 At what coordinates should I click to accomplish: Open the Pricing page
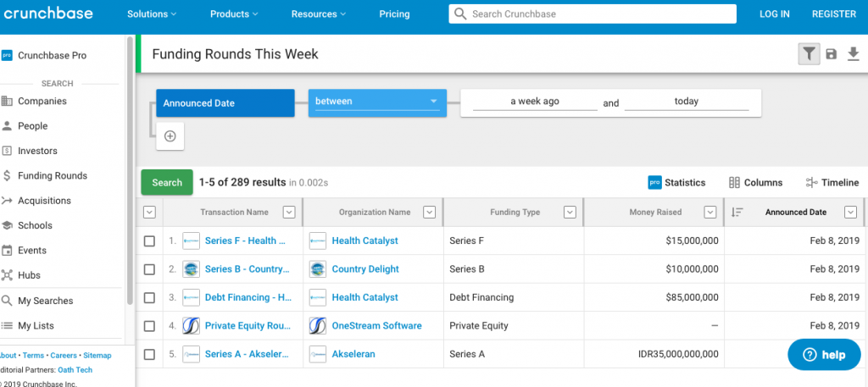coord(394,14)
